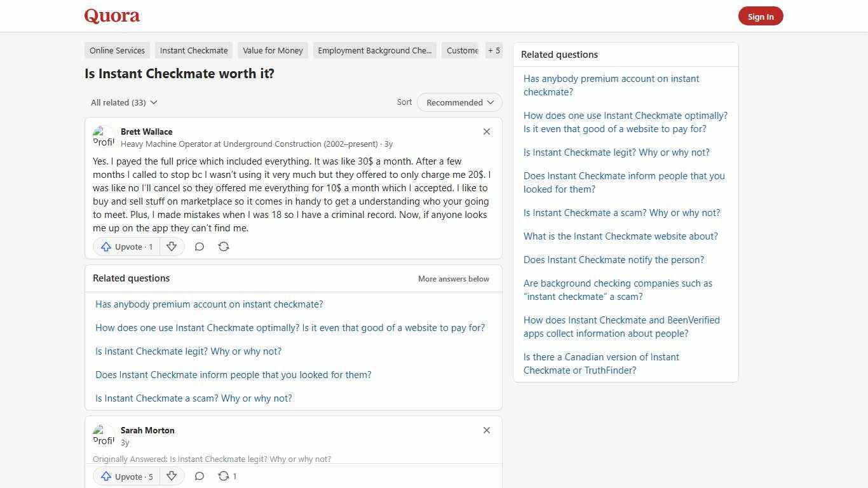The height and width of the screenshot is (488, 868).
Task: Downvote Sarah Morton's answer
Action: tap(172, 476)
